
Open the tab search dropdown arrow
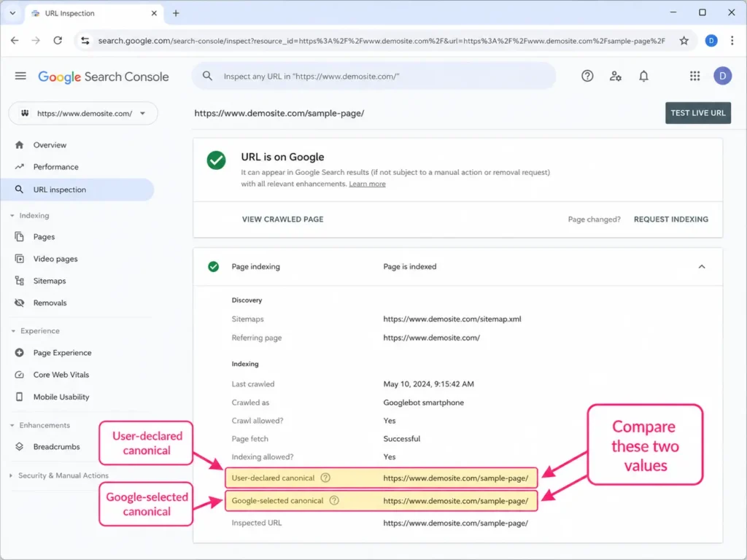pyautogui.click(x=13, y=13)
